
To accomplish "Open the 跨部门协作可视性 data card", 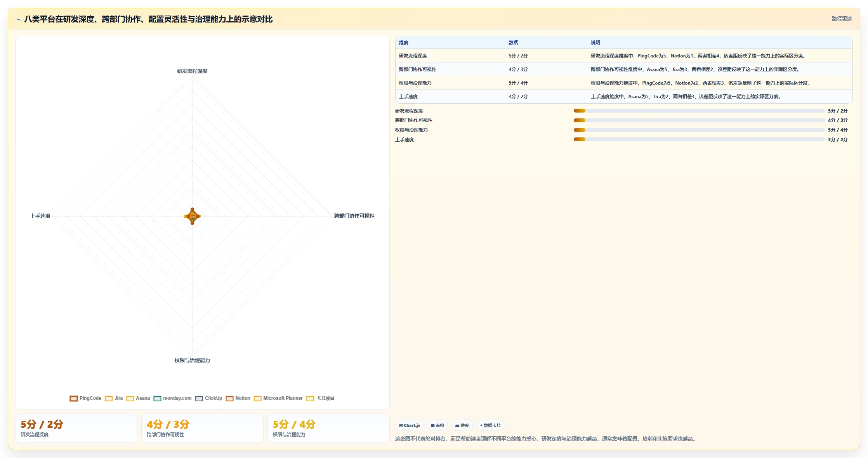I will pyautogui.click(x=202, y=429).
